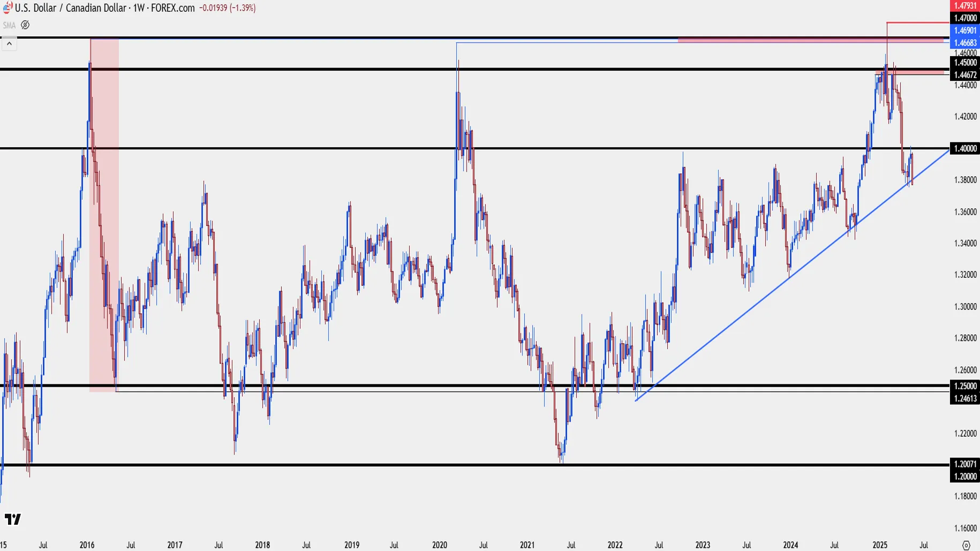Click the 2020 time axis label

coord(440,545)
